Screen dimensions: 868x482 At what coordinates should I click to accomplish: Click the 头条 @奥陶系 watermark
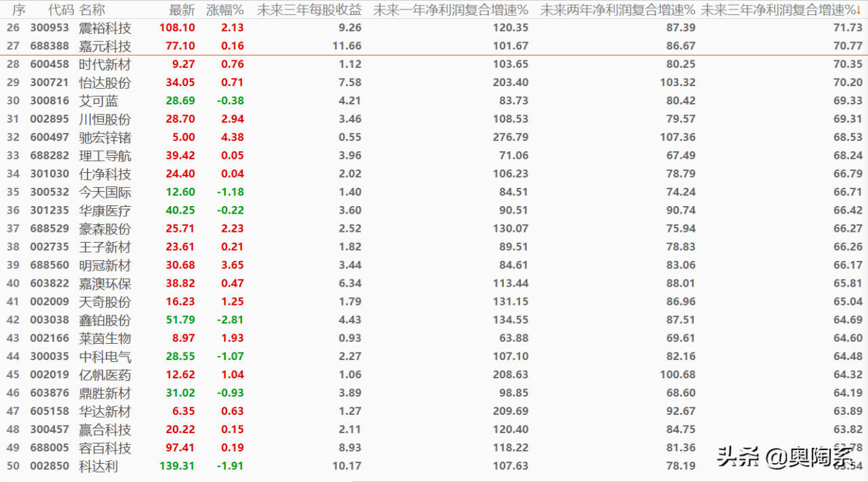click(787, 458)
